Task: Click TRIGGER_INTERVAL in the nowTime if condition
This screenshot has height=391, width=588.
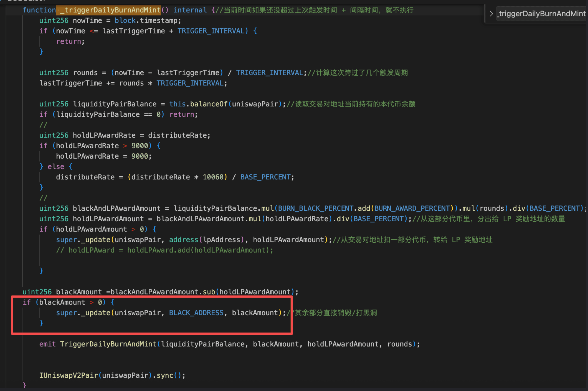Action: 211,31
